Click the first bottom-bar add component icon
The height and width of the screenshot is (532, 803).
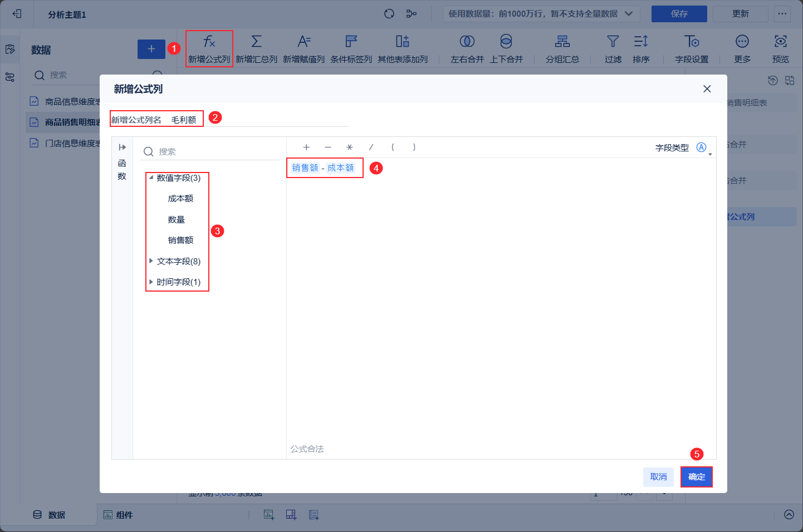click(x=269, y=515)
